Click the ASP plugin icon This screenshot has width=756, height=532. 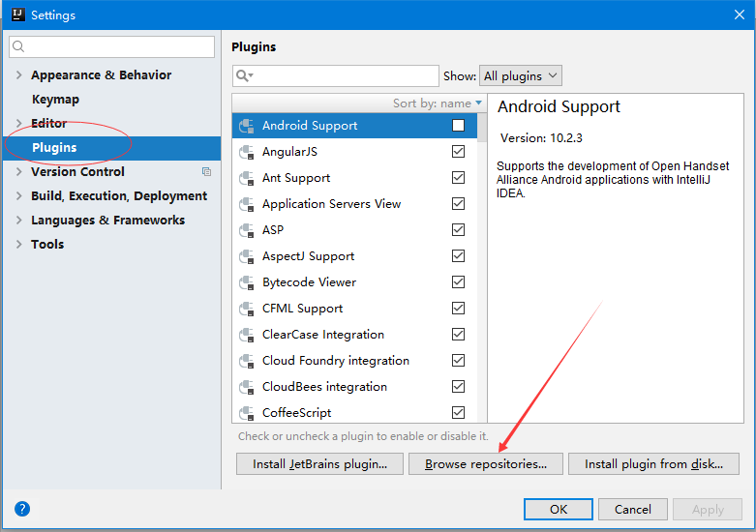point(246,230)
